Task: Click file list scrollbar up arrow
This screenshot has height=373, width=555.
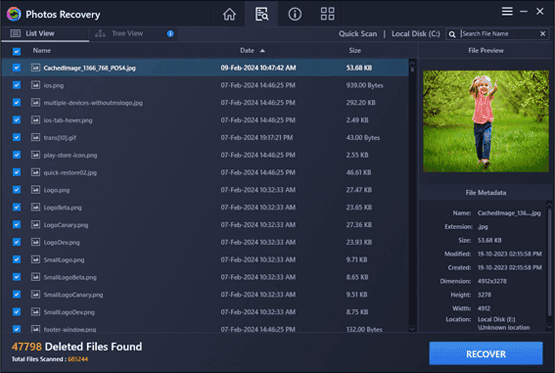Action: (x=412, y=63)
